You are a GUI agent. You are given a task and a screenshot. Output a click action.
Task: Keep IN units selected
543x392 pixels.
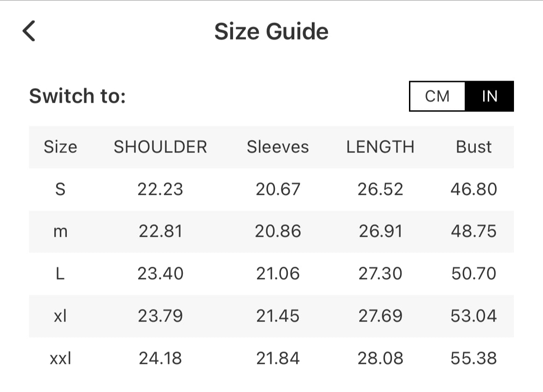click(490, 96)
